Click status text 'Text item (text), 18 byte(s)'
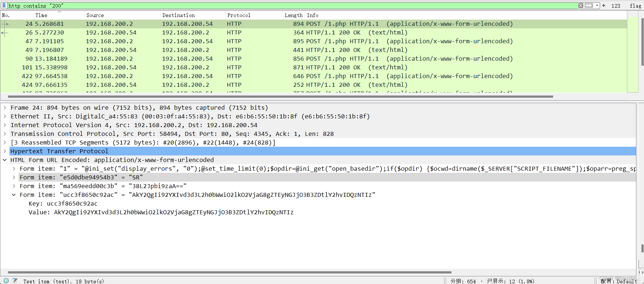The height and width of the screenshot is (284, 644). click(x=64, y=281)
